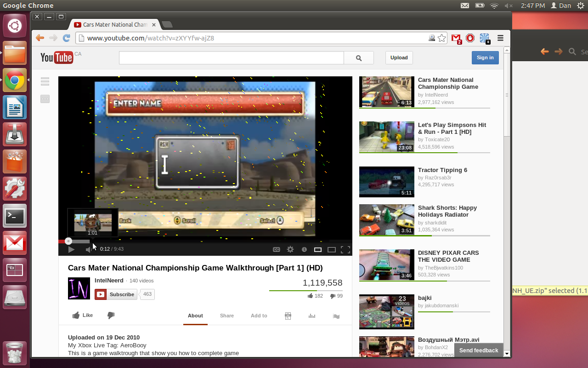Open the AdBlock stop-sign extension icon
The height and width of the screenshot is (368, 588).
pos(470,38)
